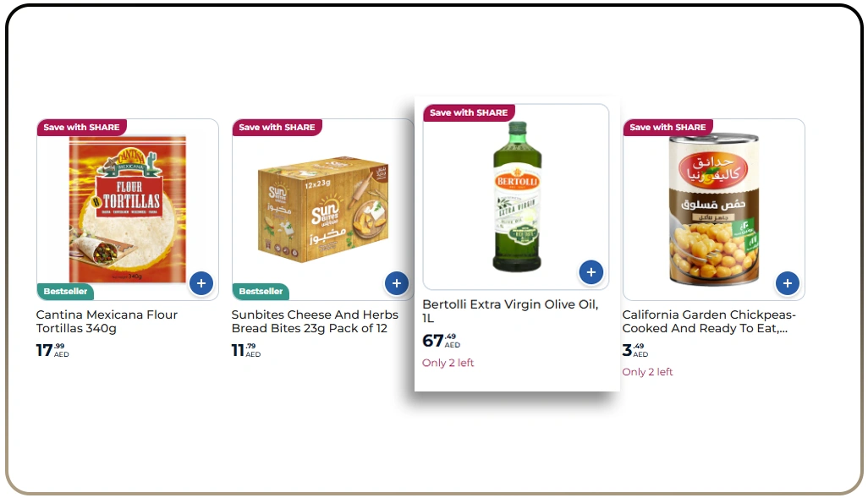Click the Bestseller badge on Sunbites product
The height and width of the screenshot is (498, 868).
pyautogui.click(x=261, y=291)
